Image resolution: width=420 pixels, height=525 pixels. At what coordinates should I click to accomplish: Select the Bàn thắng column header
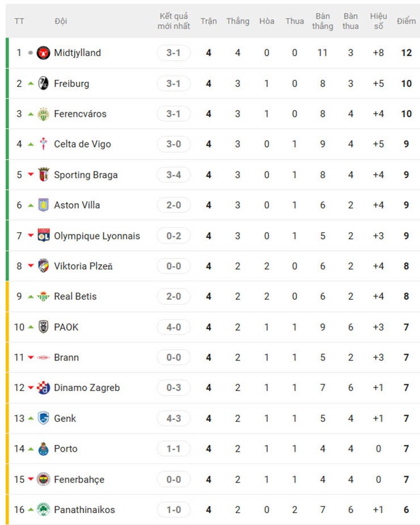pyautogui.click(x=322, y=21)
